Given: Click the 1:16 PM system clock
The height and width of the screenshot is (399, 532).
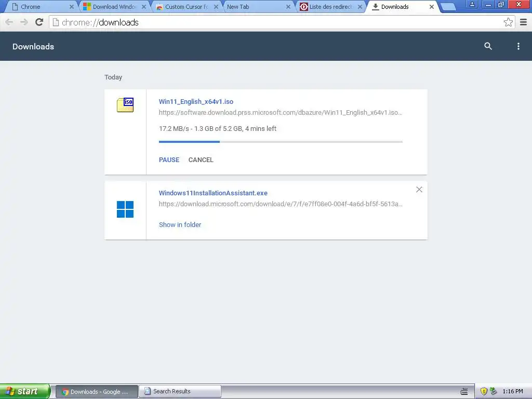Looking at the screenshot, I should pyautogui.click(x=513, y=391).
